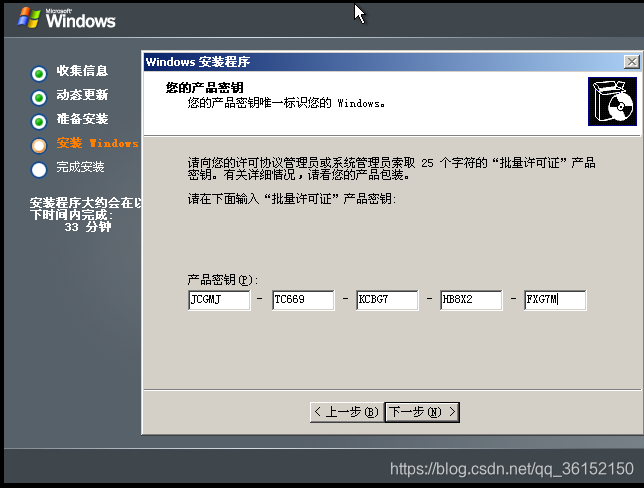Click the fourth product key field HB8X2
This screenshot has width=644, height=488.
coord(471,300)
